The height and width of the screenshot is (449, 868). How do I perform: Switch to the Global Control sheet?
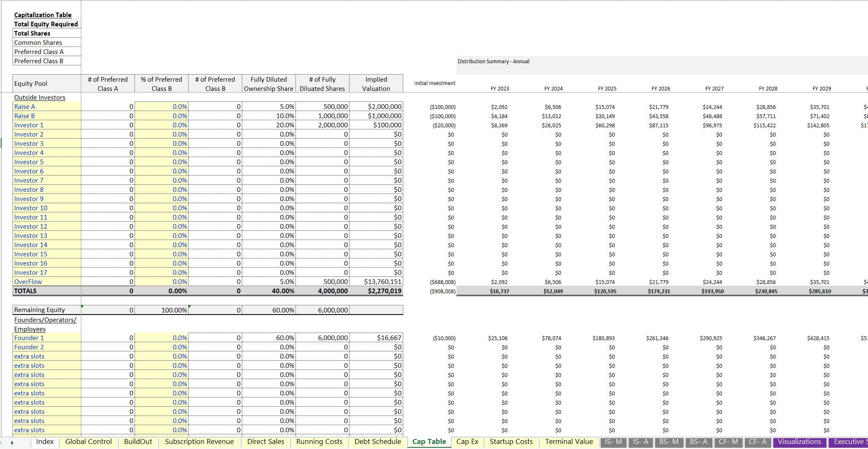click(x=88, y=442)
